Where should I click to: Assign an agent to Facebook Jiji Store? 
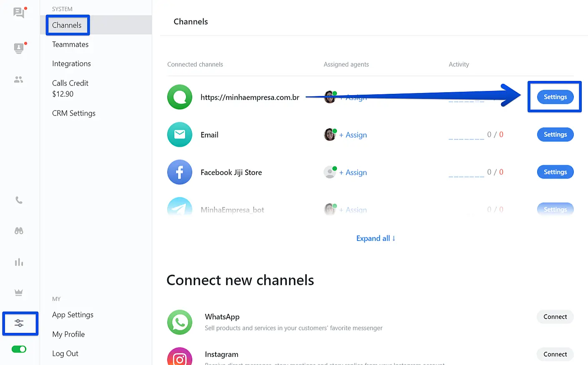click(353, 173)
